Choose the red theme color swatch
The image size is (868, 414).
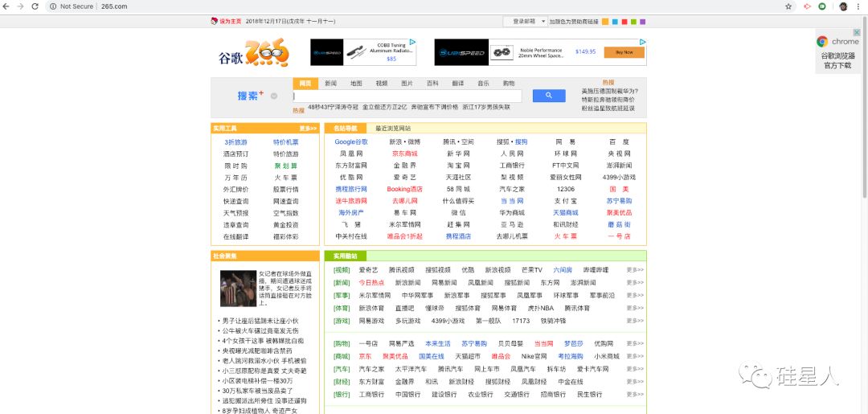click(x=624, y=22)
